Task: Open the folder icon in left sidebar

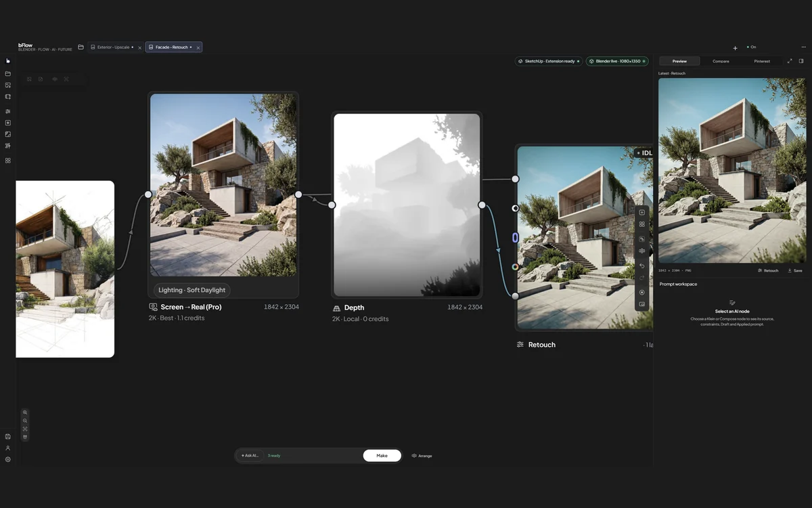Action: point(8,73)
